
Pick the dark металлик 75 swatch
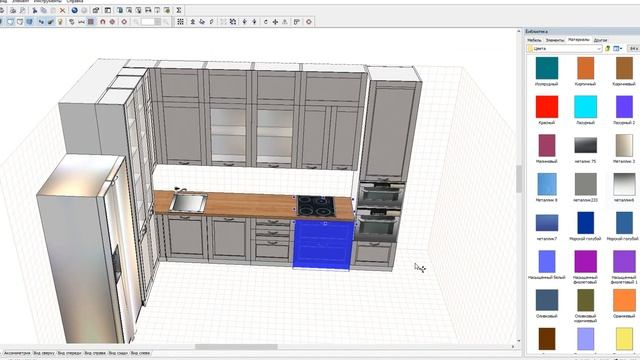[x=585, y=145]
